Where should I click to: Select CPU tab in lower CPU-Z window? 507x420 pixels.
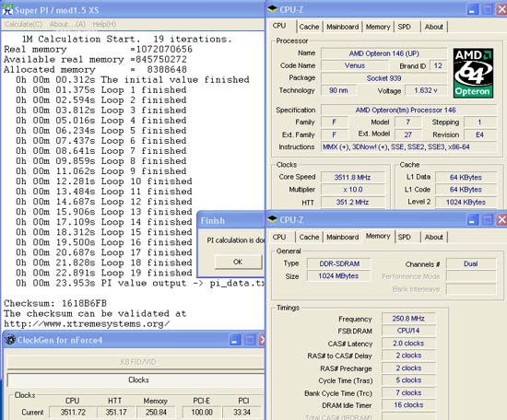click(x=279, y=237)
